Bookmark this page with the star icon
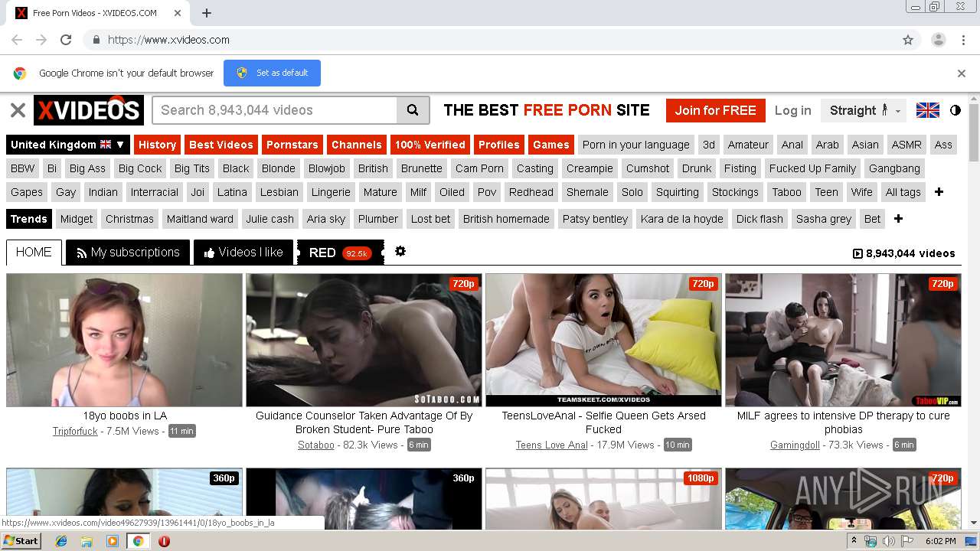 pos(908,40)
